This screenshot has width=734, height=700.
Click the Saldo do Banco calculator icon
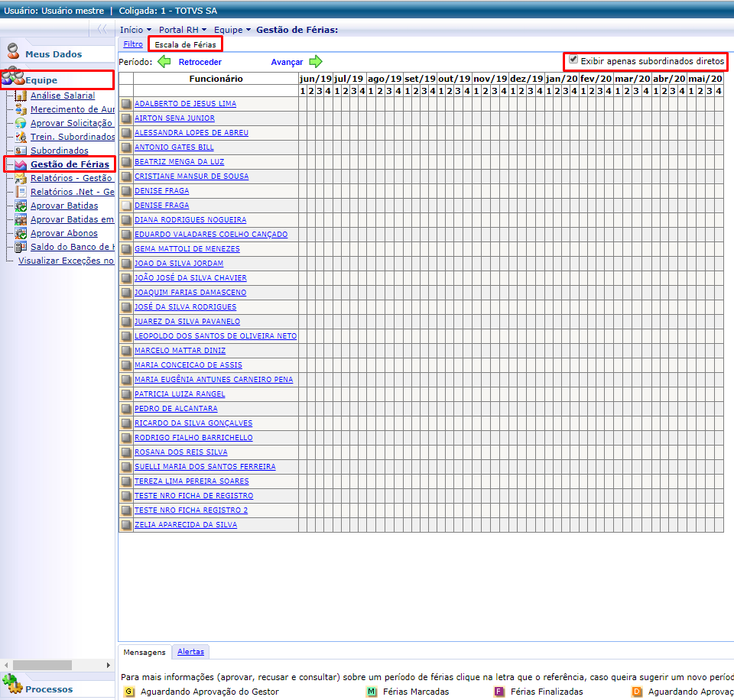21,247
